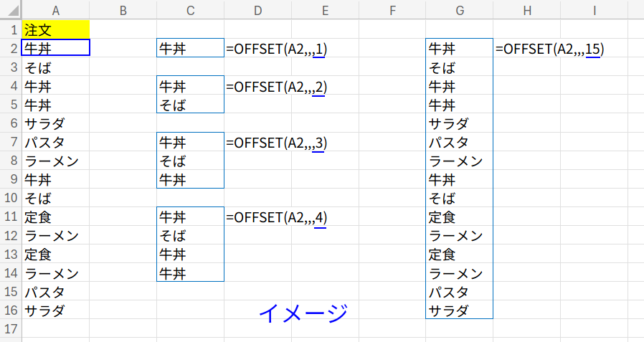Select 牛丼 in cell C14
Viewport: 644px width, 342px height.
(x=190, y=272)
